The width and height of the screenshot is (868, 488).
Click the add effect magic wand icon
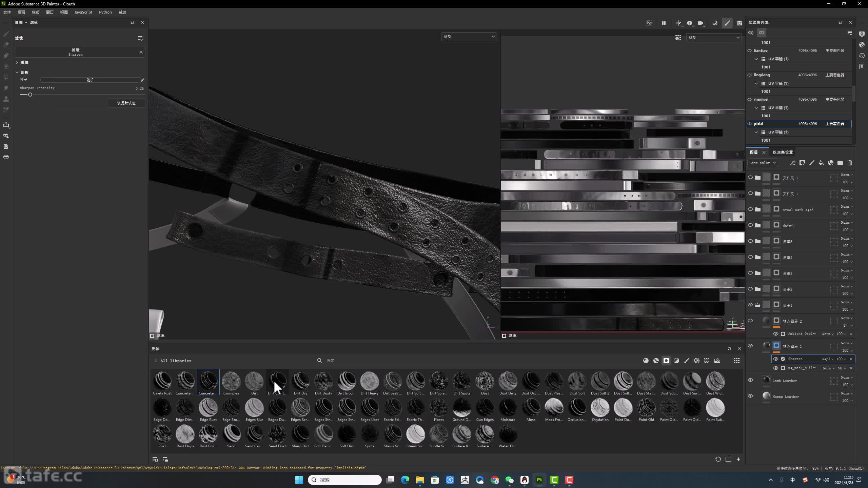pyautogui.click(x=792, y=163)
